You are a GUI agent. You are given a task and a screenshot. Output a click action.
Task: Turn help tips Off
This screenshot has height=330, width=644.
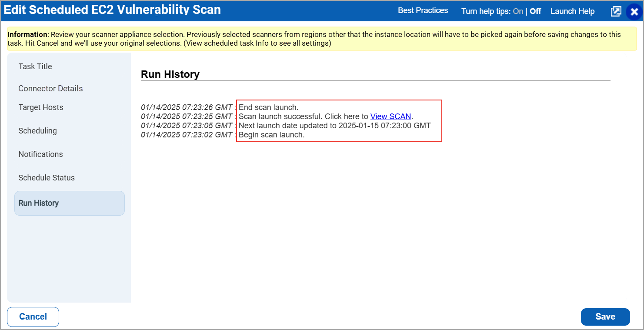tap(535, 11)
